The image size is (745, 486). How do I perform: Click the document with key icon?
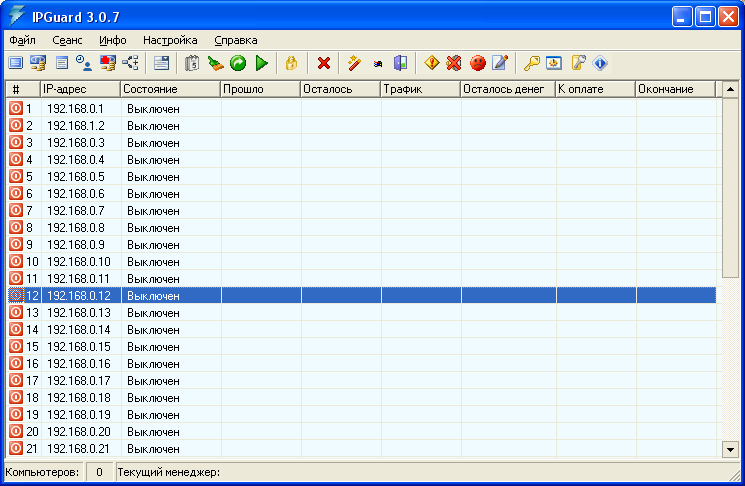click(x=578, y=63)
